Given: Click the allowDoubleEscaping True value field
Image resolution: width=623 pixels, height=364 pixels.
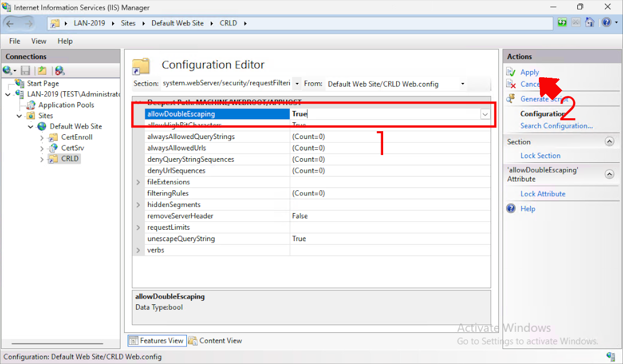Looking at the screenshot, I should coord(385,114).
